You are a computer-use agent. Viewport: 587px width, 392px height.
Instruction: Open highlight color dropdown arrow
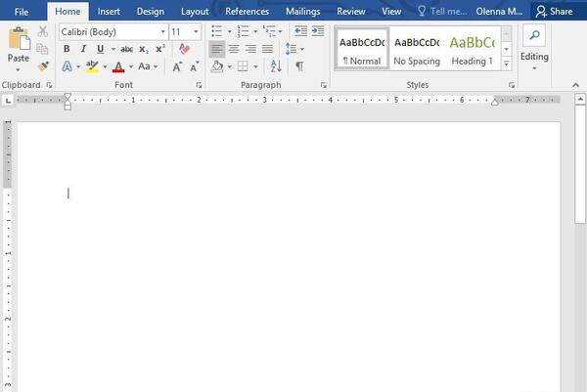click(x=106, y=66)
